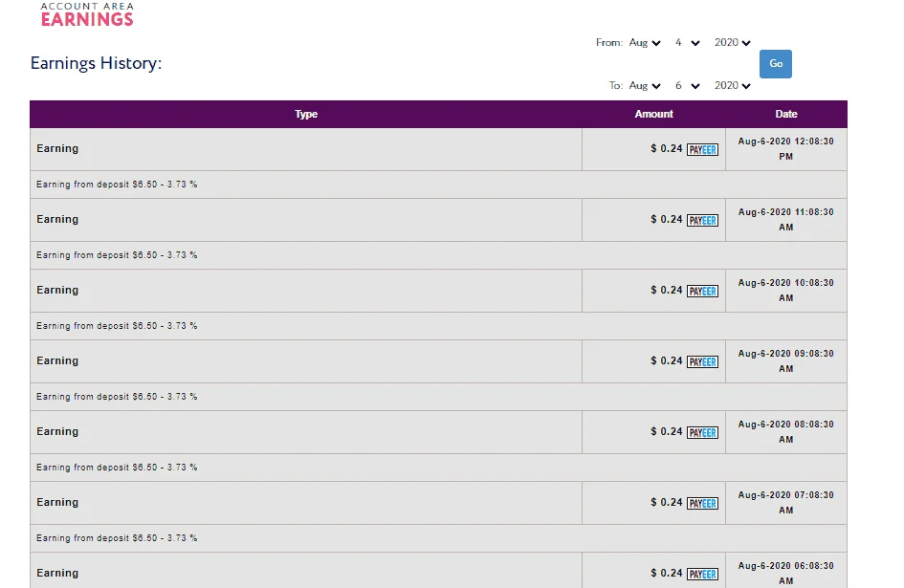Click Earning label in 09:08:30 AM row

57,360
